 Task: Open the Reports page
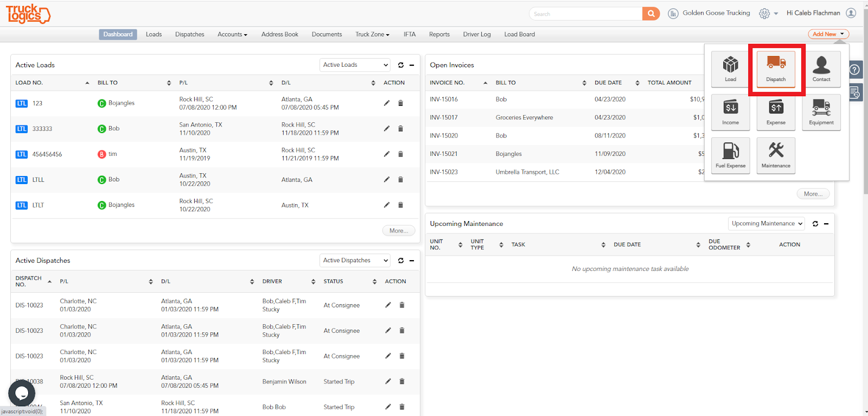439,34
